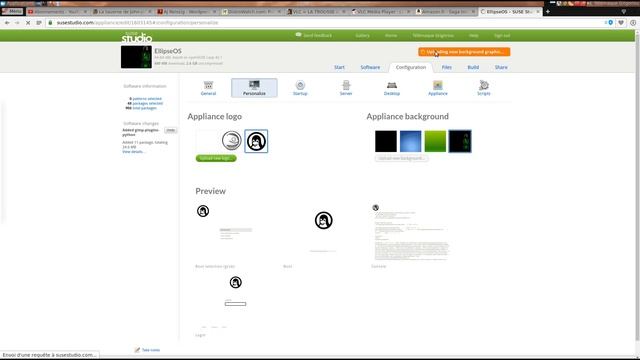Go forward with browser forward arrow
The height and width of the screenshot is (360, 640).
point(17,23)
